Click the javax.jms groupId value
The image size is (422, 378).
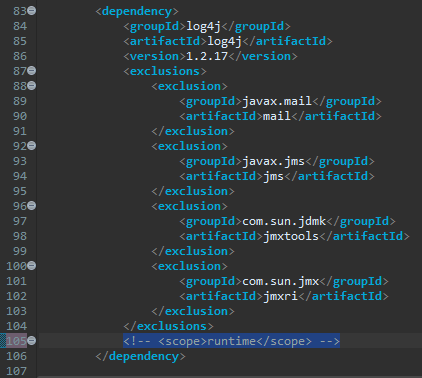[x=273, y=161]
